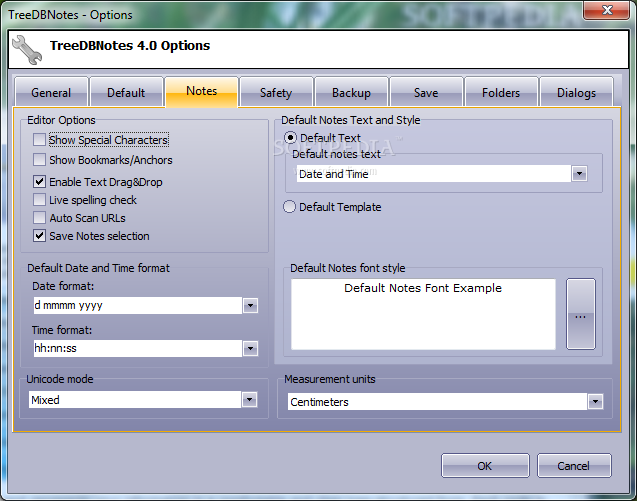Open the Folders tab
The height and width of the screenshot is (501, 637).
point(501,92)
